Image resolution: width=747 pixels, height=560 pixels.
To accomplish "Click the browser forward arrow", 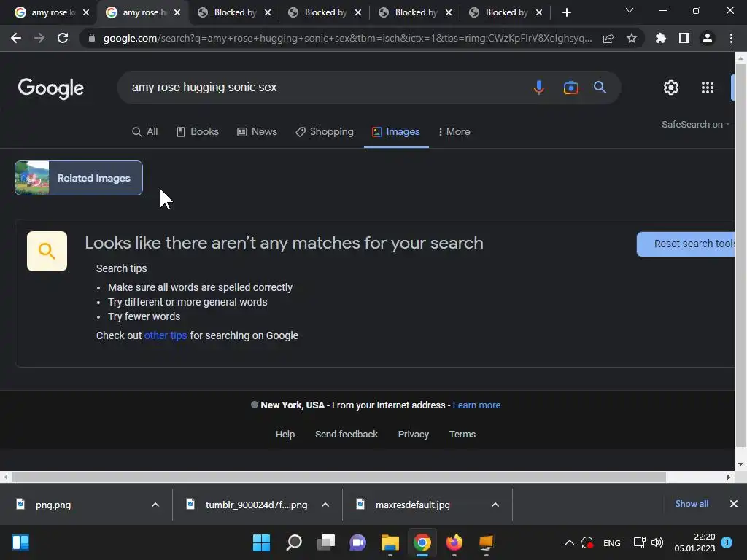I will [39, 38].
